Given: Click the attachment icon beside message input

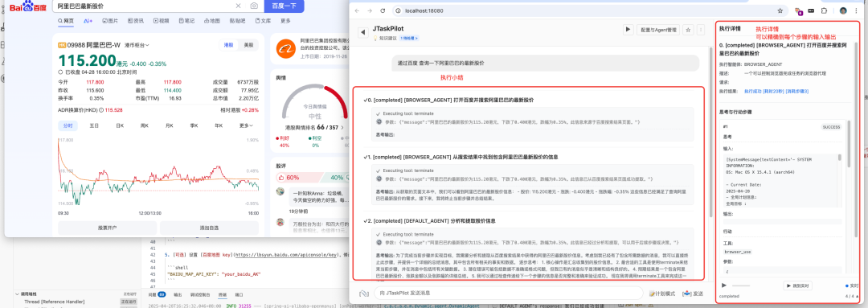Looking at the screenshot, I should (x=364, y=293).
